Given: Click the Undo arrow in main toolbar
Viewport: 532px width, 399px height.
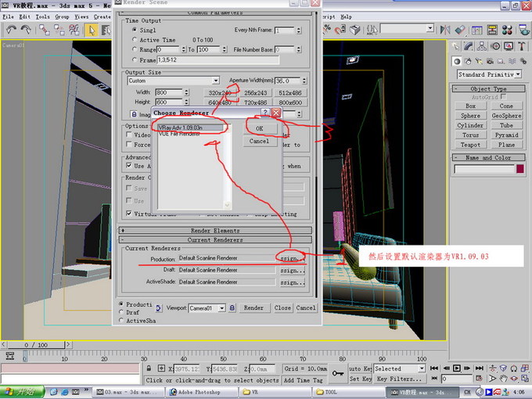Looking at the screenshot, I should pyautogui.click(x=12, y=31).
